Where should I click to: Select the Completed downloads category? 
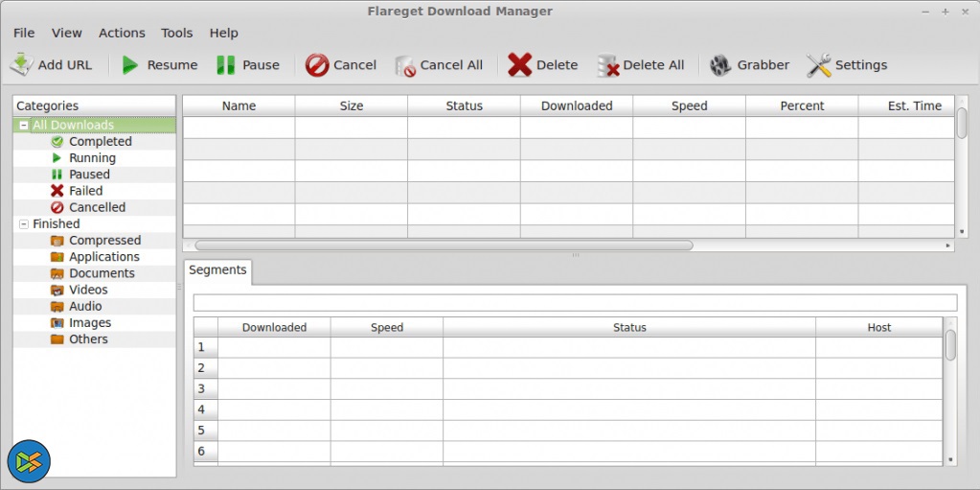tap(100, 142)
